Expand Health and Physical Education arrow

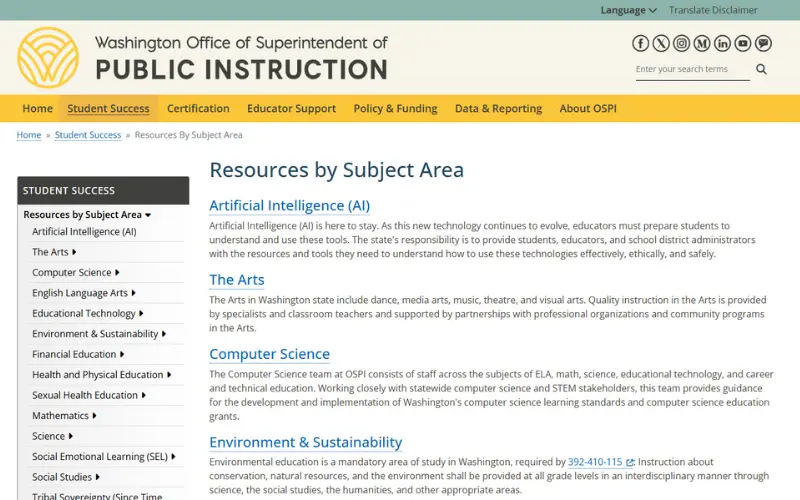[x=169, y=374]
